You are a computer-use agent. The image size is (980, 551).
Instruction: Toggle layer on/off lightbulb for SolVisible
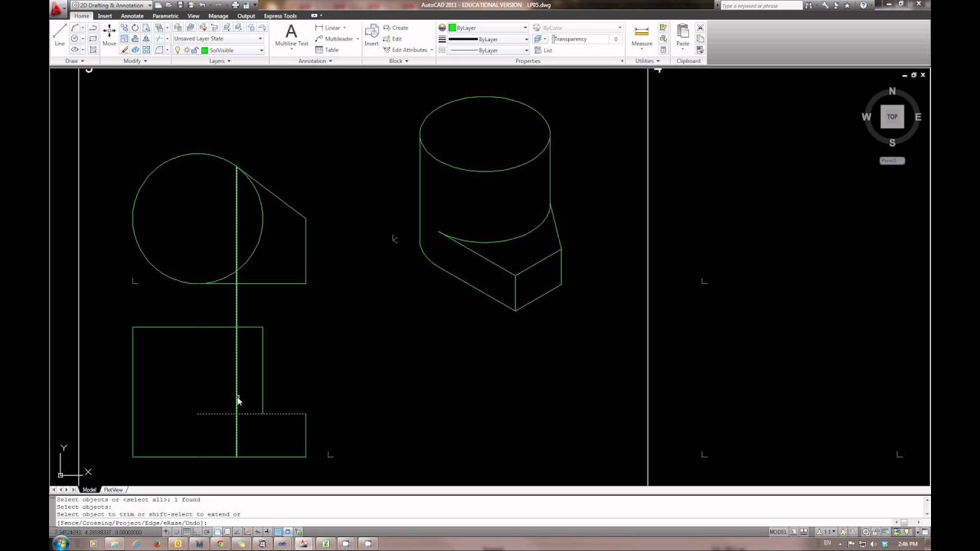[x=178, y=51]
